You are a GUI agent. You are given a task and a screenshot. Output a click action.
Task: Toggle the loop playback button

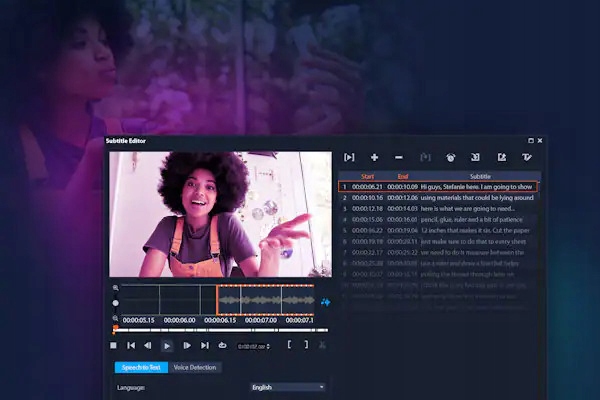222,345
